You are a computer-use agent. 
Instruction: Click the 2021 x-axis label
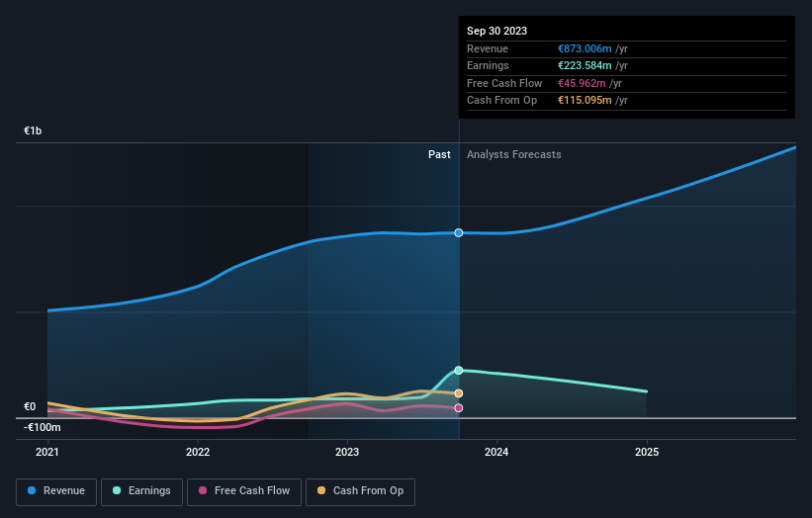[47, 453]
